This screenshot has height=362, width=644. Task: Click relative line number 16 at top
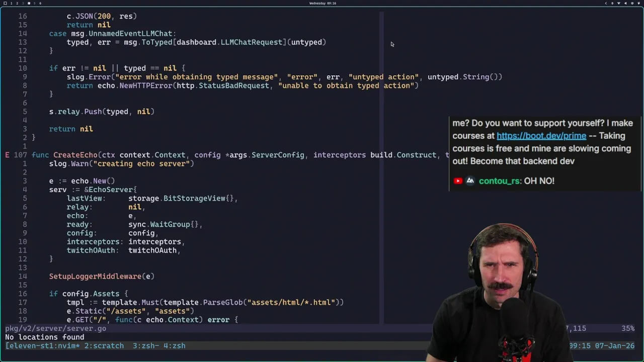click(x=23, y=16)
